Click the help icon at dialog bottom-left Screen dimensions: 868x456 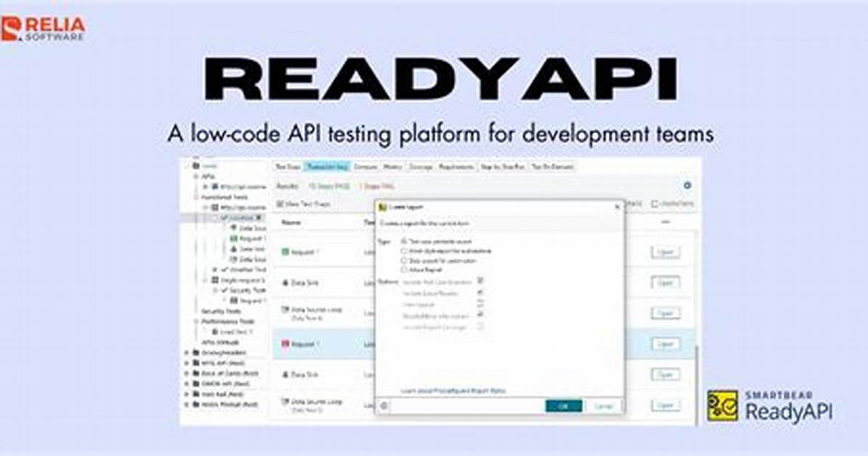tap(384, 406)
